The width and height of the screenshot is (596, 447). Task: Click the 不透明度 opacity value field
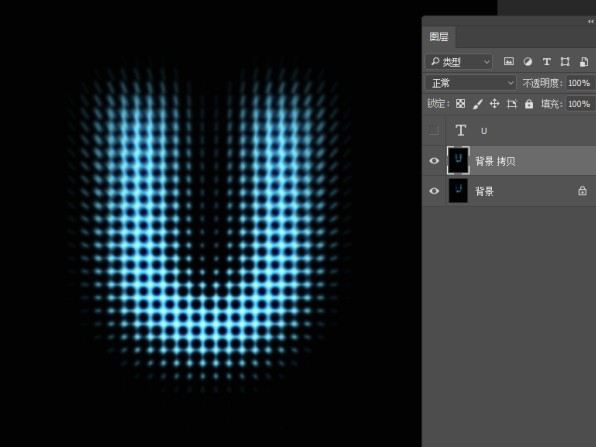pyautogui.click(x=580, y=83)
